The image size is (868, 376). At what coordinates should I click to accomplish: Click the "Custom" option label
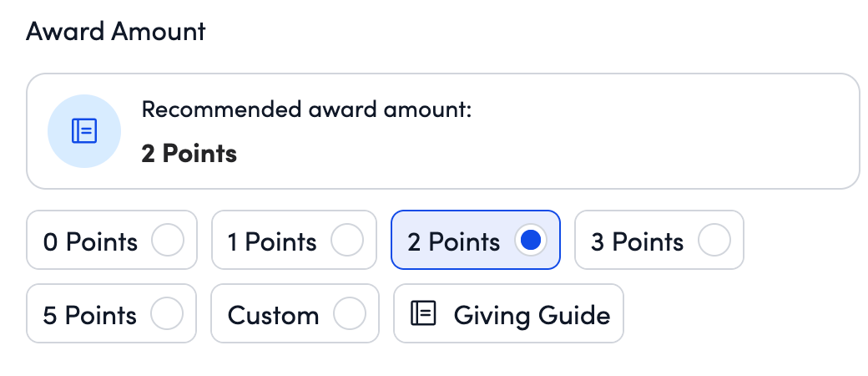pyautogui.click(x=273, y=315)
